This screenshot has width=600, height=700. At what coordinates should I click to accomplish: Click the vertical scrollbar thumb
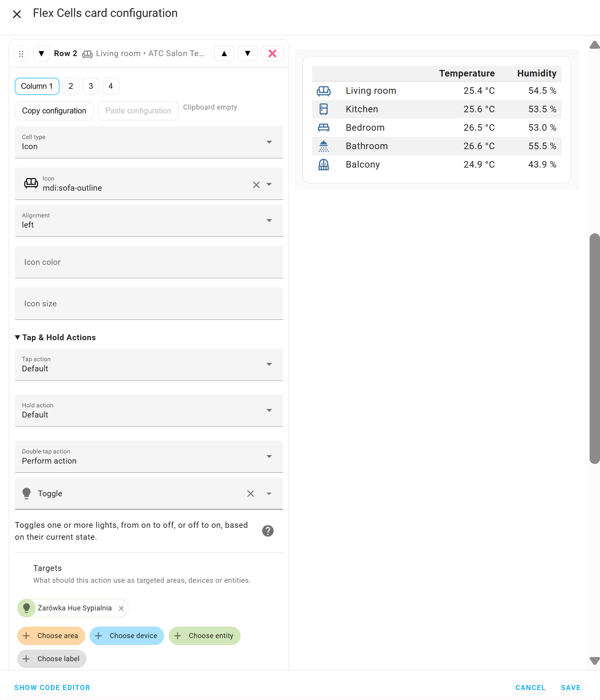point(594,348)
